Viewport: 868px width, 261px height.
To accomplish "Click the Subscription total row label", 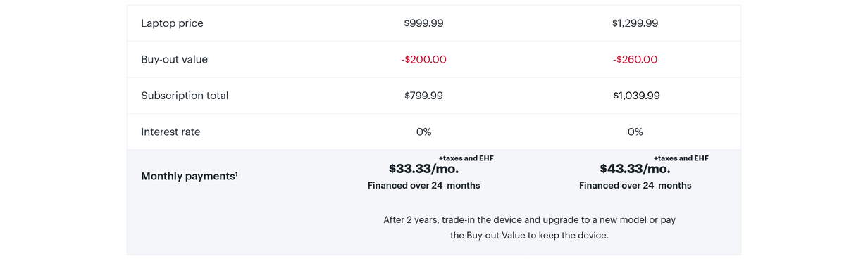I will click(185, 96).
